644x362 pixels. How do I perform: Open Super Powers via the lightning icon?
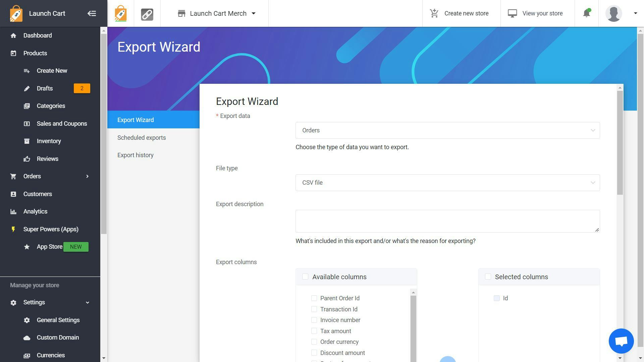(13, 229)
